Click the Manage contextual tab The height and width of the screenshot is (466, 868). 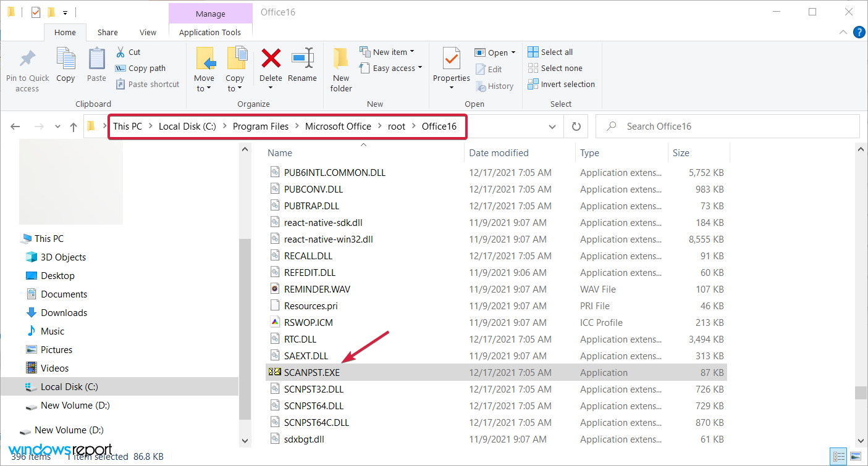(x=211, y=14)
